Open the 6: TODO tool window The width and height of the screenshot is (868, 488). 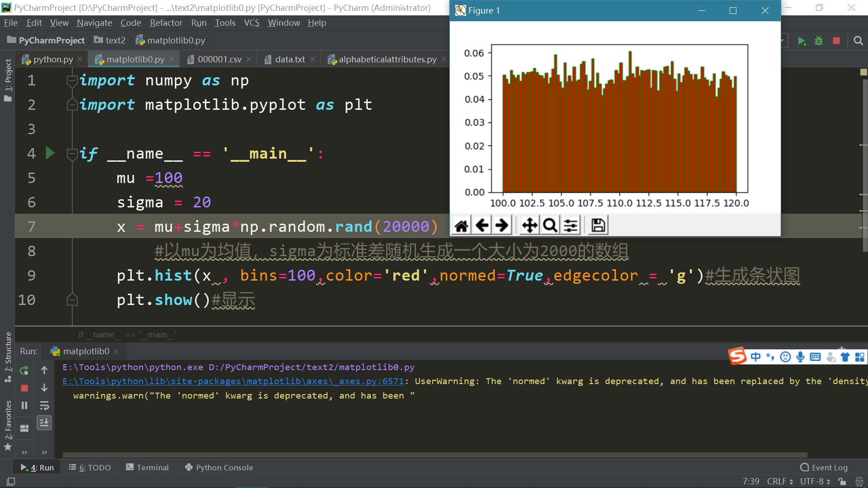tap(90, 467)
